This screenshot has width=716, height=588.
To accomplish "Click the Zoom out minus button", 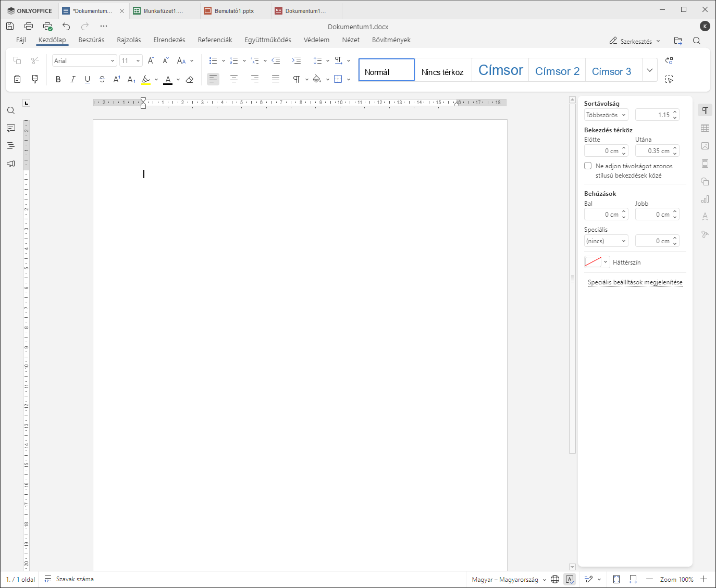I will (649, 579).
